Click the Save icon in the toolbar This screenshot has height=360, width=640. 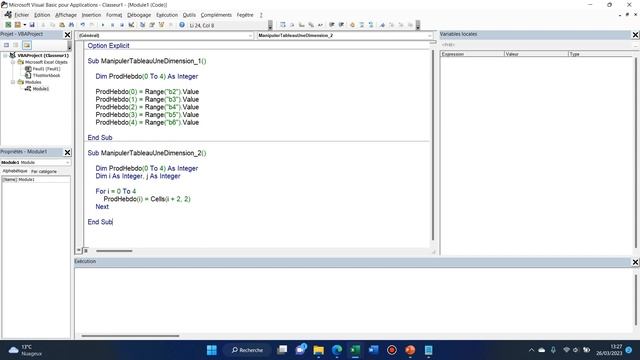pos(32,25)
